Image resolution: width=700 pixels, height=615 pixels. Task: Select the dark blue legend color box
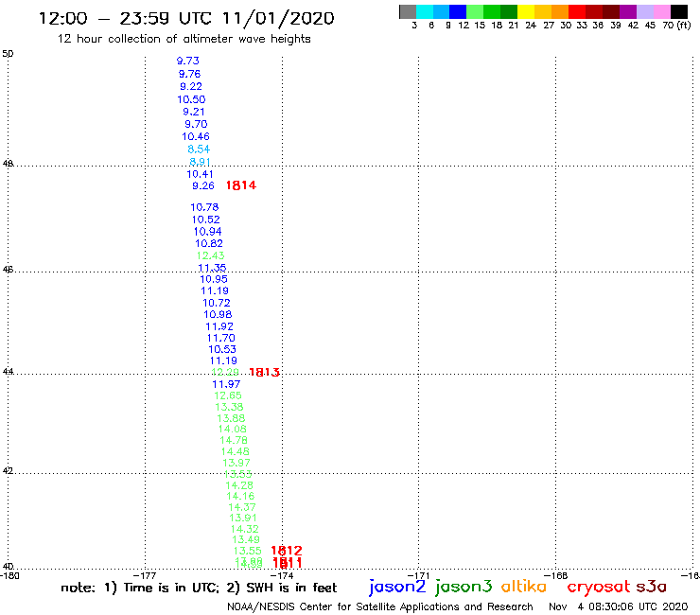point(458,11)
